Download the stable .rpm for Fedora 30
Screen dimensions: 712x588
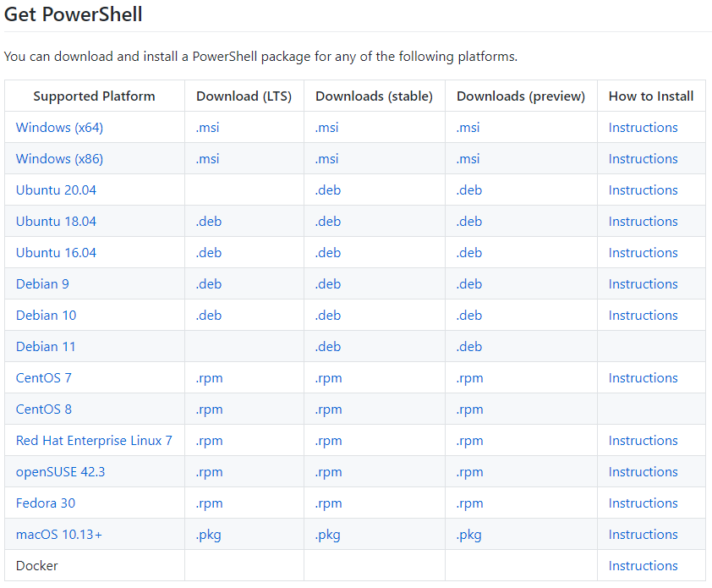tap(328, 503)
